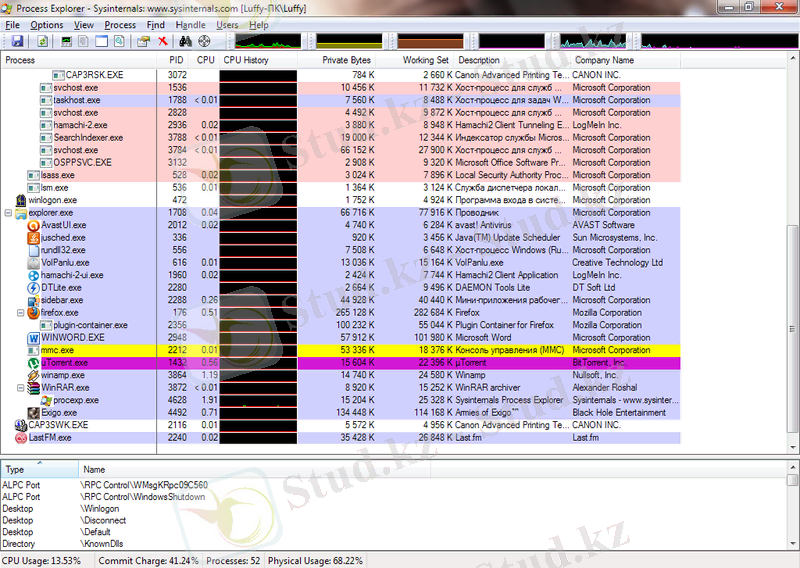Open the Options menu
The width and height of the screenshot is (800, 568).
point(46,24)
